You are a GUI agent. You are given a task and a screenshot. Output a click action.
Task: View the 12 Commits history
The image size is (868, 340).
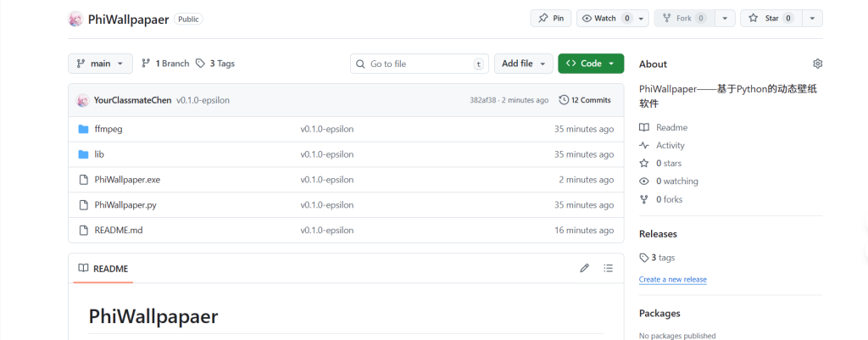coord(585,100)
